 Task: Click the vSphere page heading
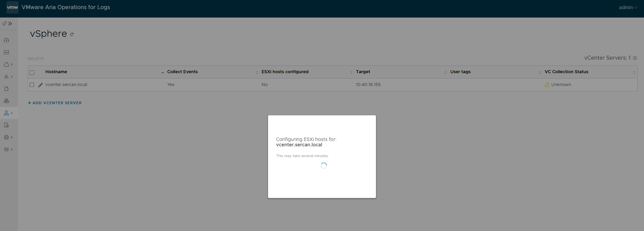coord(49,34)
